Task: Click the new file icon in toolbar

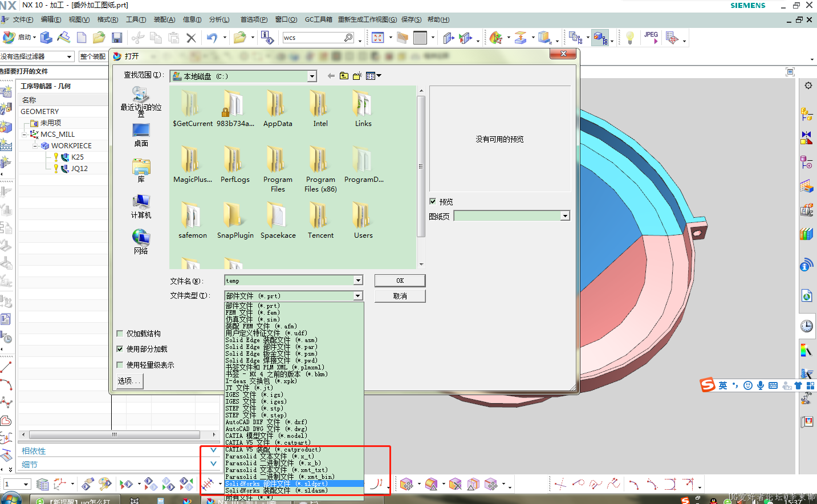Action: pos(82,38)
